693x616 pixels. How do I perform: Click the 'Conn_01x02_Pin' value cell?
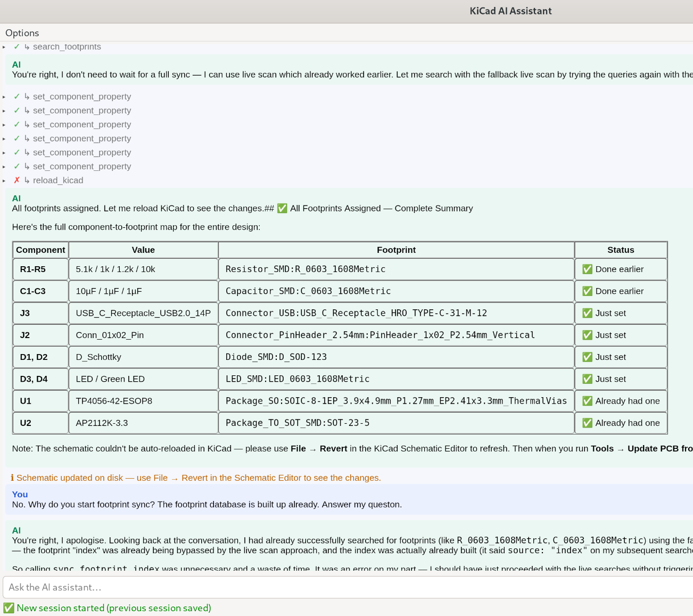(143, 335)
